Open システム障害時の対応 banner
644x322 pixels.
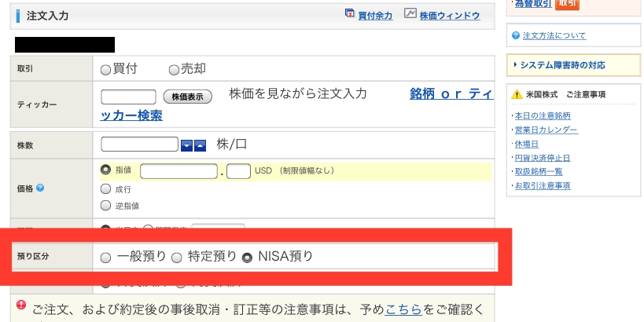(x=573, y=65)
